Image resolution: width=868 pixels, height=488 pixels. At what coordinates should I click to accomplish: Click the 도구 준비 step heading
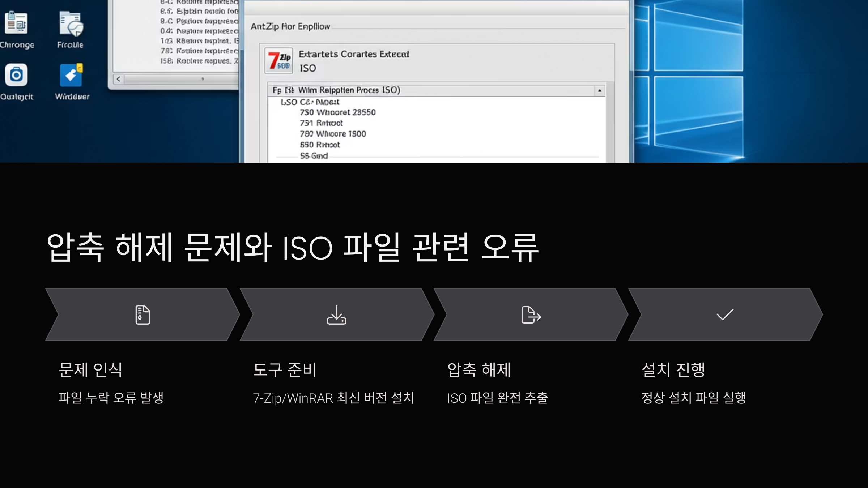[x=285, y=369]
